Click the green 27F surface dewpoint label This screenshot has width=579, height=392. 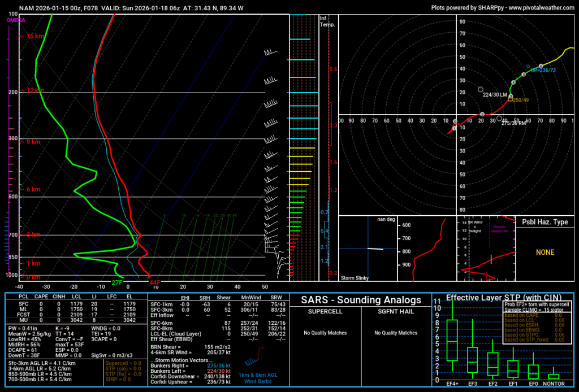tap(117, 282)
